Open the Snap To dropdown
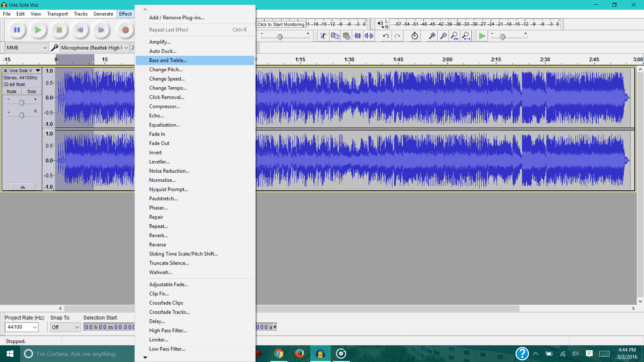The height and width of the screenshot is (362, 644). click(65, 327)
